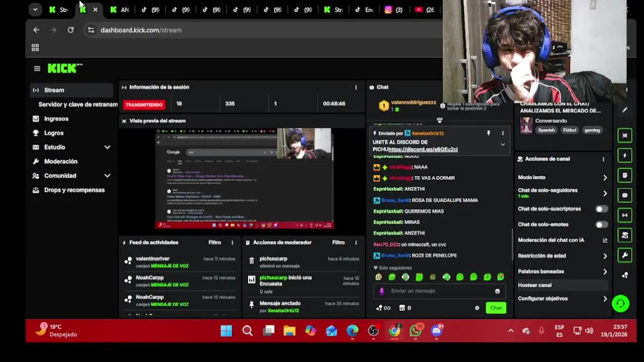Screen dimensions: 644x362
Task: Click the channel points icon below chat
Action: (x=383, y=308)
